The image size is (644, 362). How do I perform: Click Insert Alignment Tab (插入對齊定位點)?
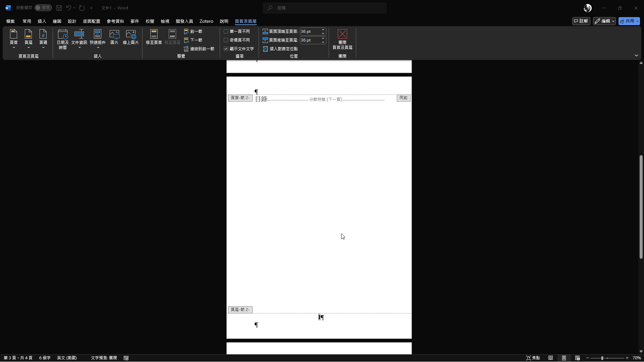(280, 49)
